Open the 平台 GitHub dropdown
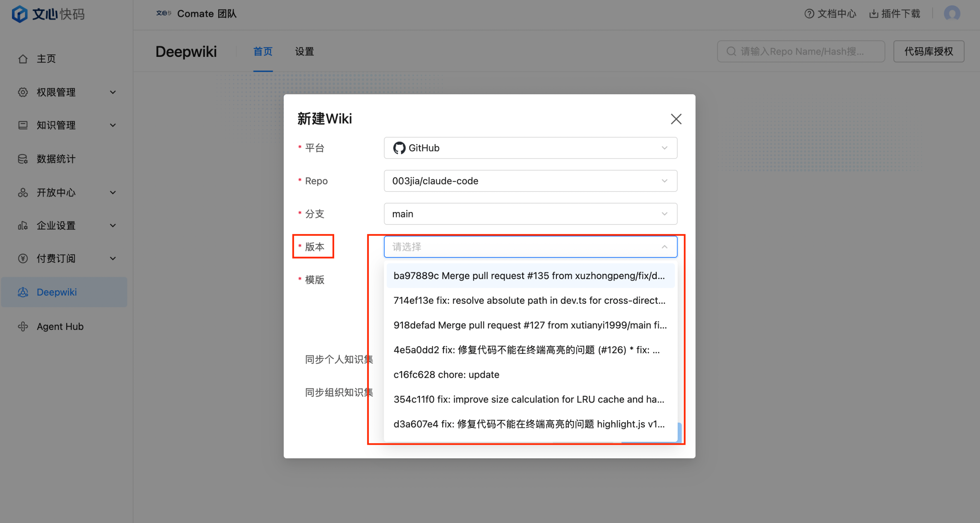This screenshot has height=523, width=980. click(x=530, y=148)
